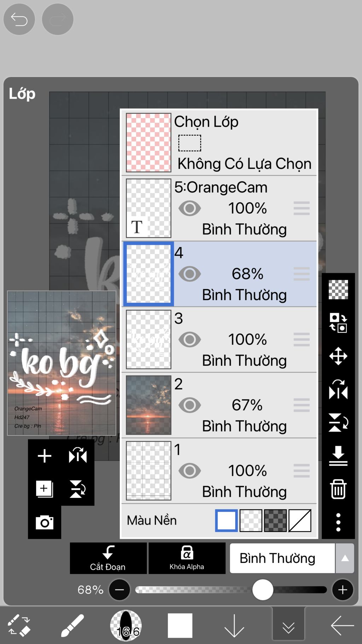This screenshot has width=362, height=644.
Task: Import photo using camera icon
Action: (x=45, y=522)
